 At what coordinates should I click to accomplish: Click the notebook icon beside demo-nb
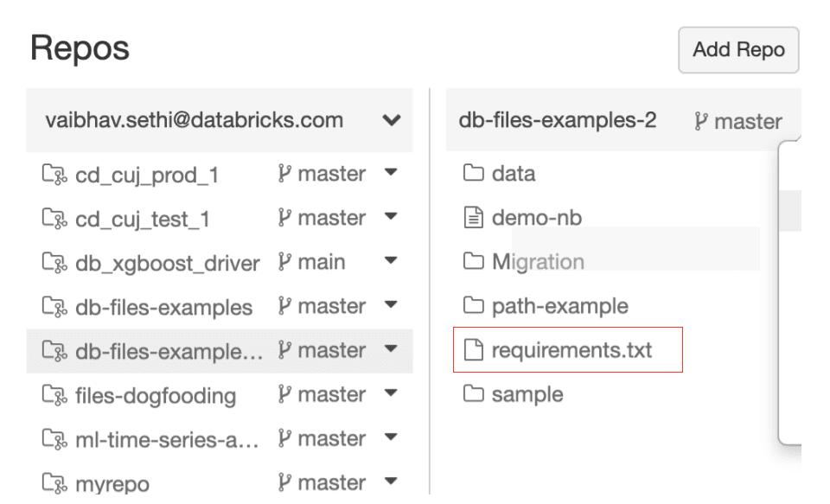[x=473, y=218]
